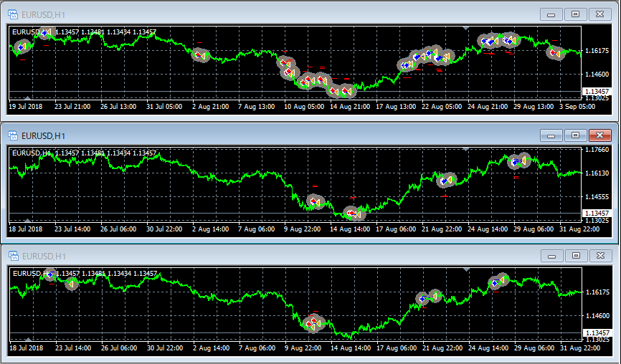Click the 1.16130 price label in middle chart

pos(597,173)
